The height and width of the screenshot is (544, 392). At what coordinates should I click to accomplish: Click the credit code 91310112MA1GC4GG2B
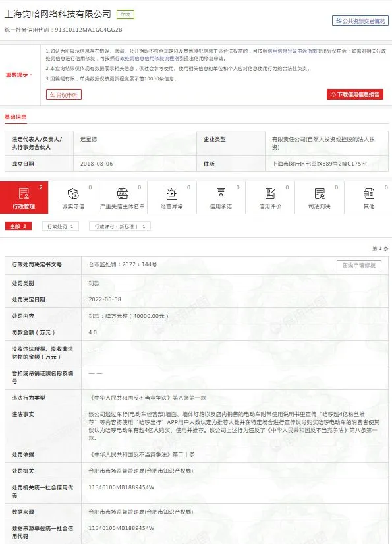(x=88, y=30)
